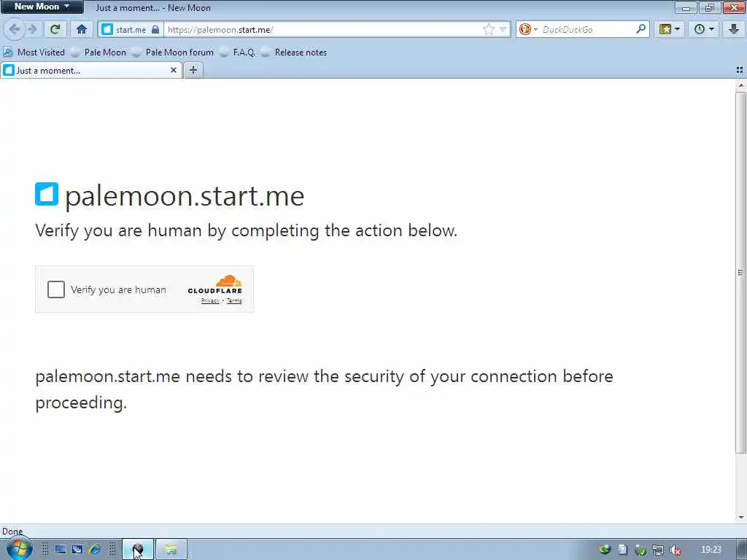
Task: Open a new tab with plus button
Action: click(x=193, y=71)
